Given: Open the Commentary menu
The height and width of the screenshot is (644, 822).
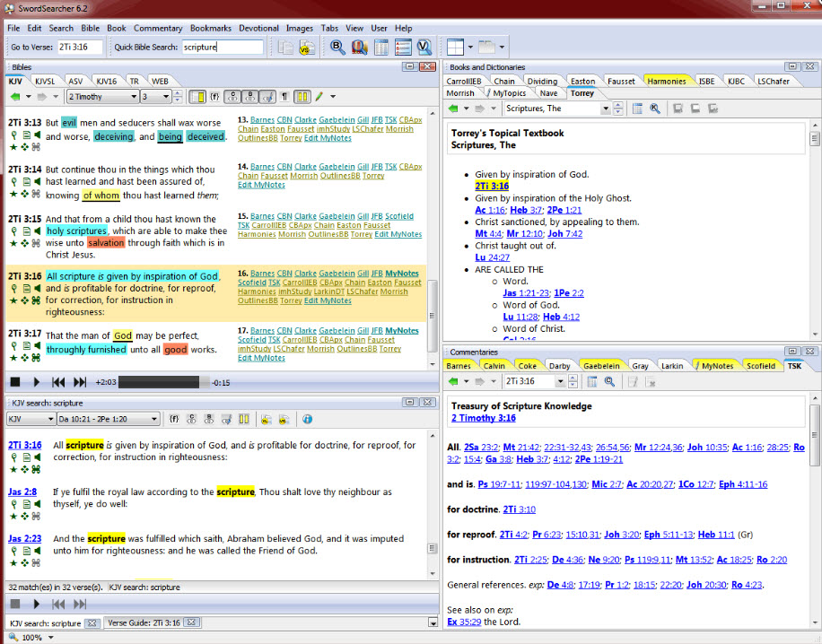Looking at the screenshot, I should [x=158, y=29].
